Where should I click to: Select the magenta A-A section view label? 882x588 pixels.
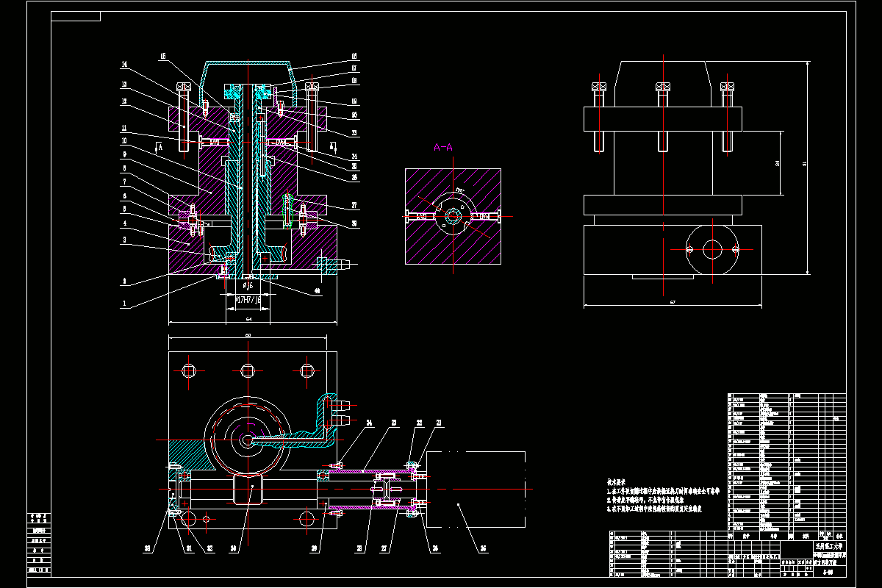(x=445, y=148)
